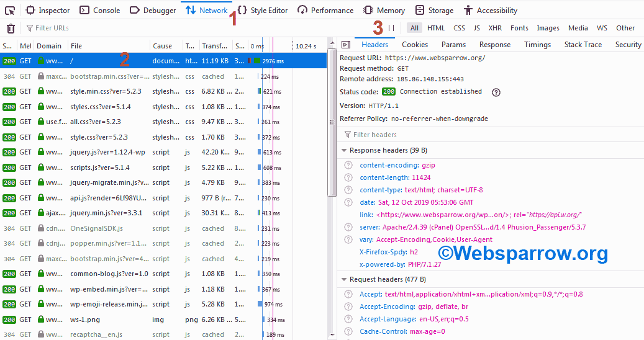
Task: Click the element picker icon
Action: point(10,11)
